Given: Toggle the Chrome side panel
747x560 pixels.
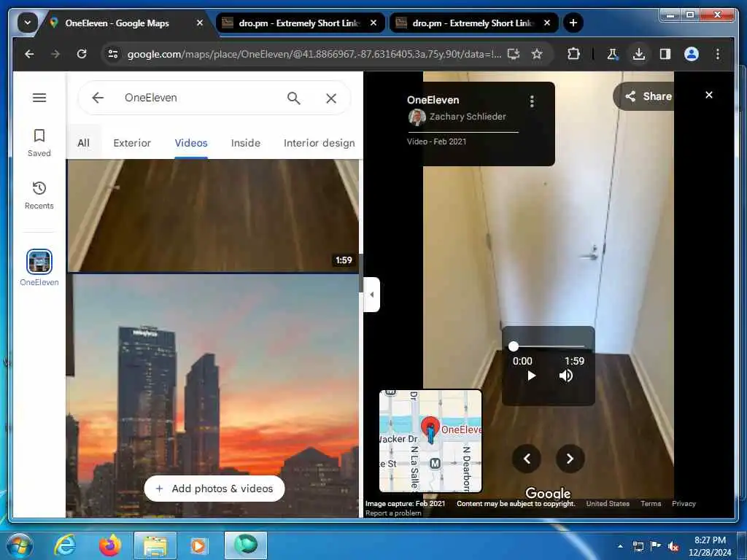Looking at the screenshot, I should pyautogui.click(x=665, y=54).
